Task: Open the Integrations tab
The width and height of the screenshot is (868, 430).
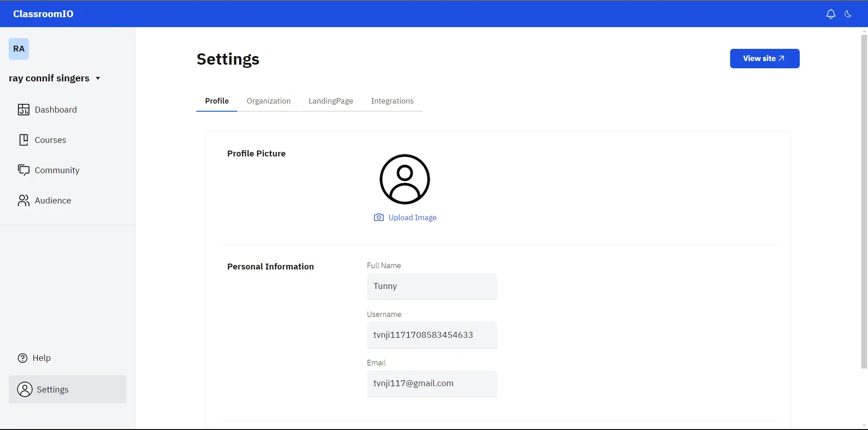Action: click(x=392, y=101)
